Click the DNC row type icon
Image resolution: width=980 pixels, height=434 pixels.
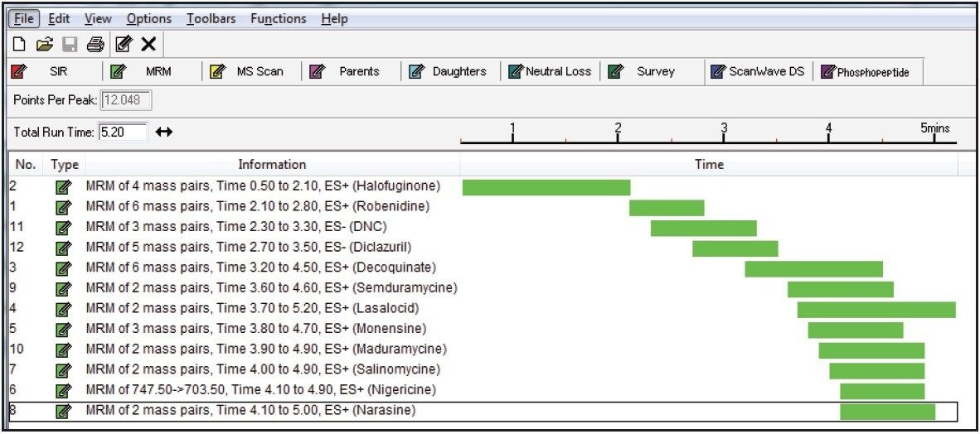(x=63, y=227)
